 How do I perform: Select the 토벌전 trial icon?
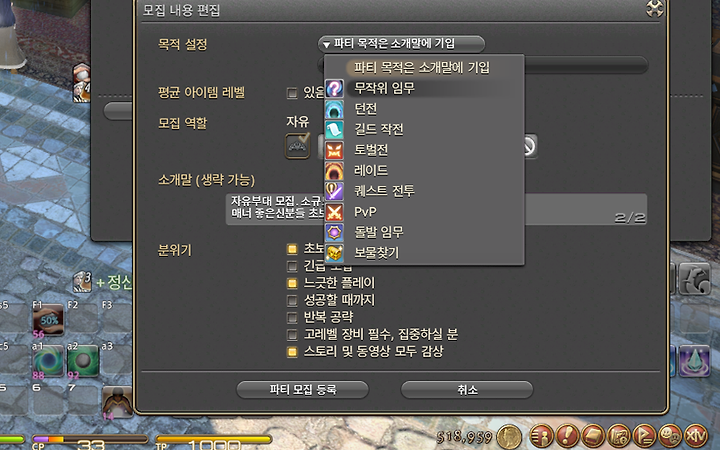(x=334, y=151)
